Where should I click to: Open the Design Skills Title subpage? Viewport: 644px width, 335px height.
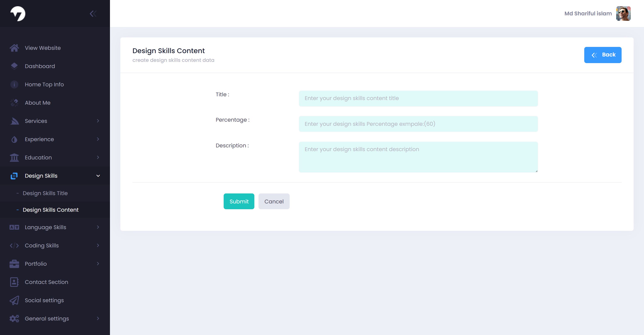[x=45, y=193]
